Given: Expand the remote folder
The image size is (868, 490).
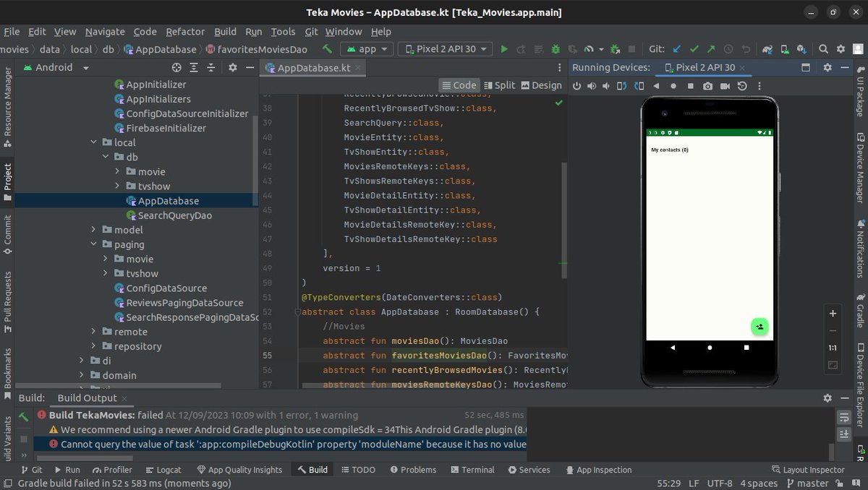Looking at the screenshot, I should tap(94, 332).
